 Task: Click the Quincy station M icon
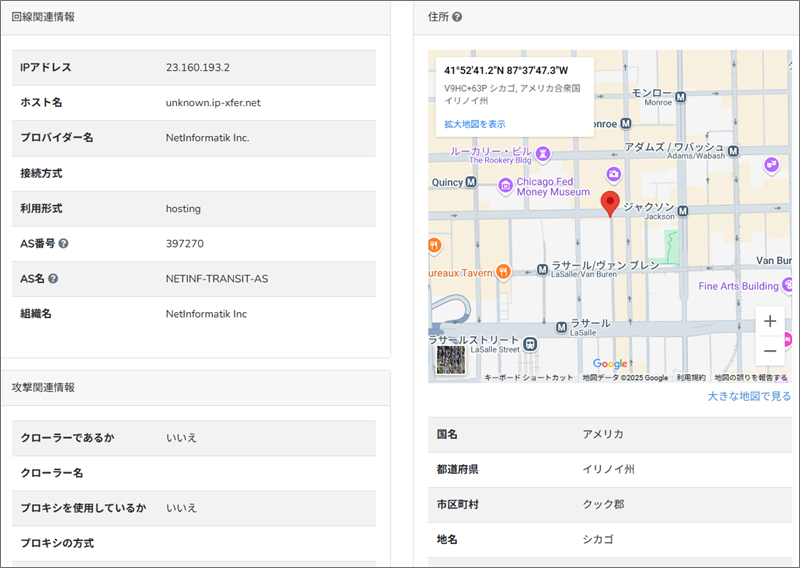tap(471, 182)
